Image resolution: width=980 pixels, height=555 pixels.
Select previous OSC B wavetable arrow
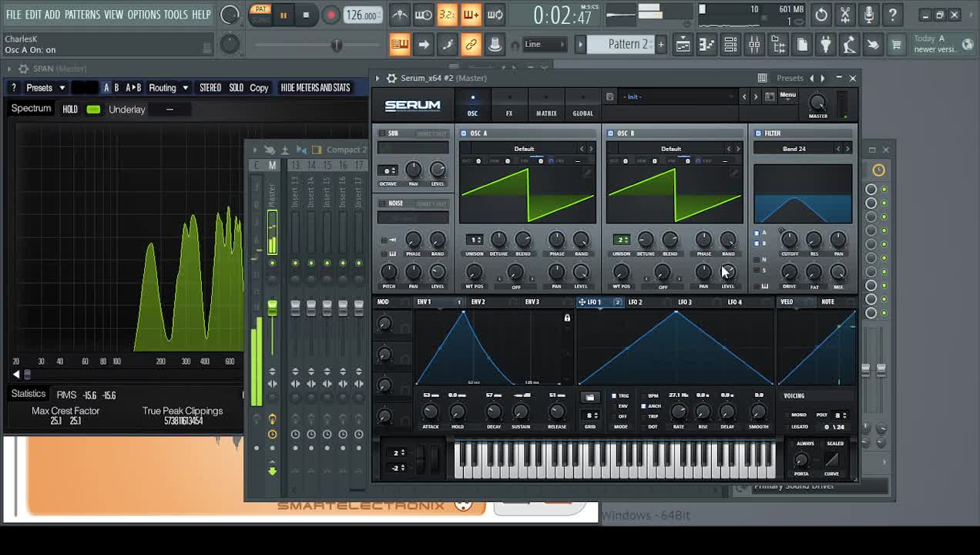pos(729,149)
